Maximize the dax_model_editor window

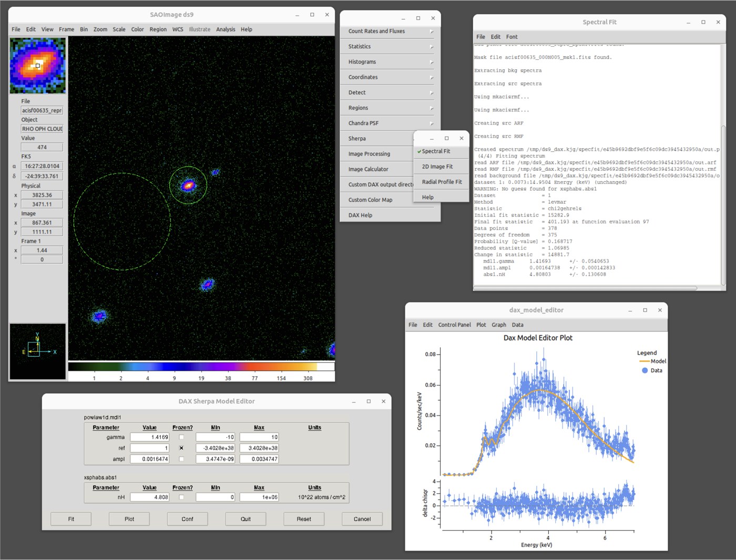point(645,310)
